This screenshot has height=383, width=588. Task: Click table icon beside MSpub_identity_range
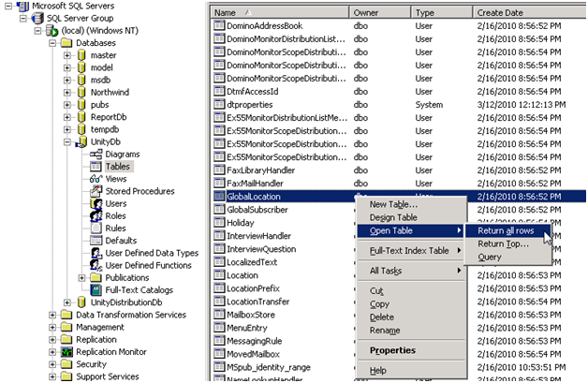point(219,367)
